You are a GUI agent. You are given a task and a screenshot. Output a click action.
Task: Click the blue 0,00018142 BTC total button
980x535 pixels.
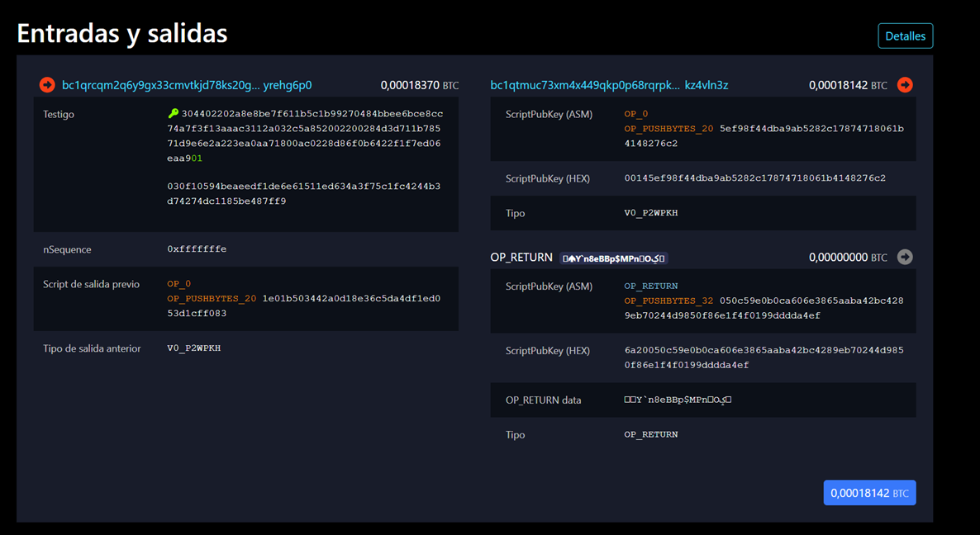click(869, 493)
